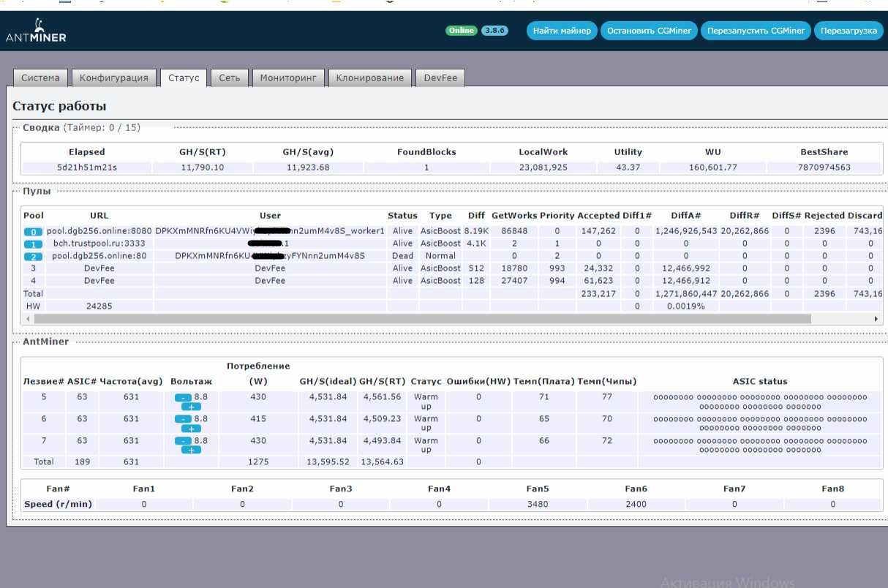Click the total consumption value 1275
Image resolution: width=888 pixels, height=588 pixels.
pos(258,462)
